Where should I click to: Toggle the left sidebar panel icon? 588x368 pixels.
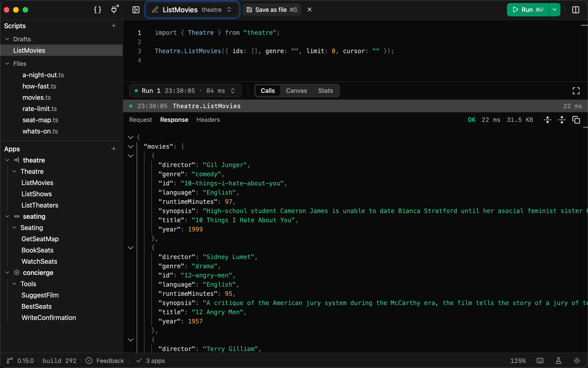pos(136,10)
